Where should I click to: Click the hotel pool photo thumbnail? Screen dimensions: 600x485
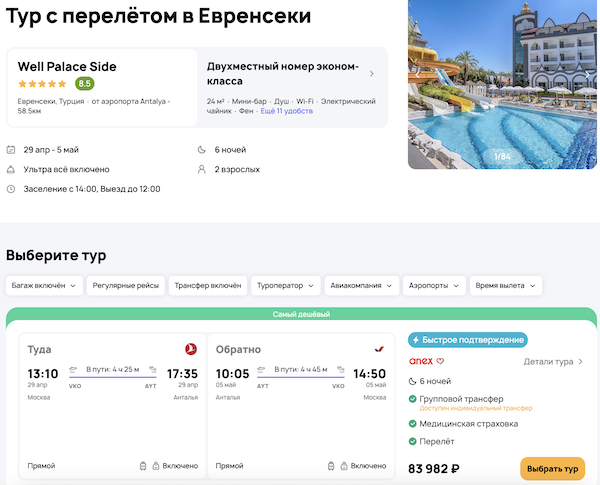(503, 85)
